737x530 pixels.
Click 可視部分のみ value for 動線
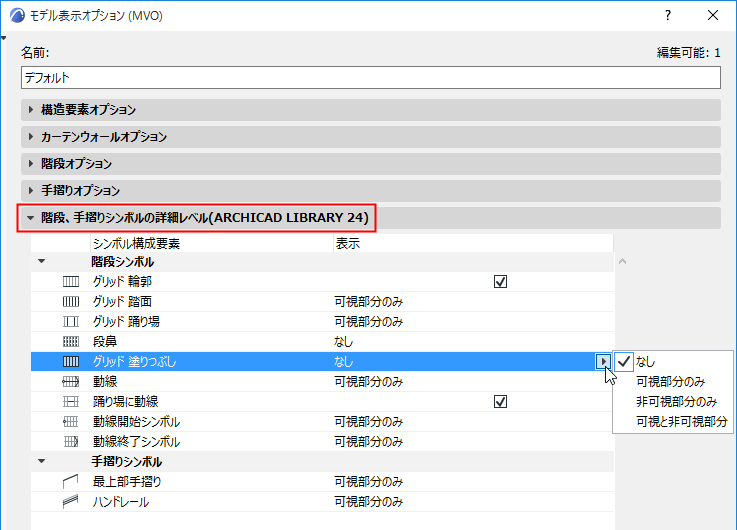(369, 382)
